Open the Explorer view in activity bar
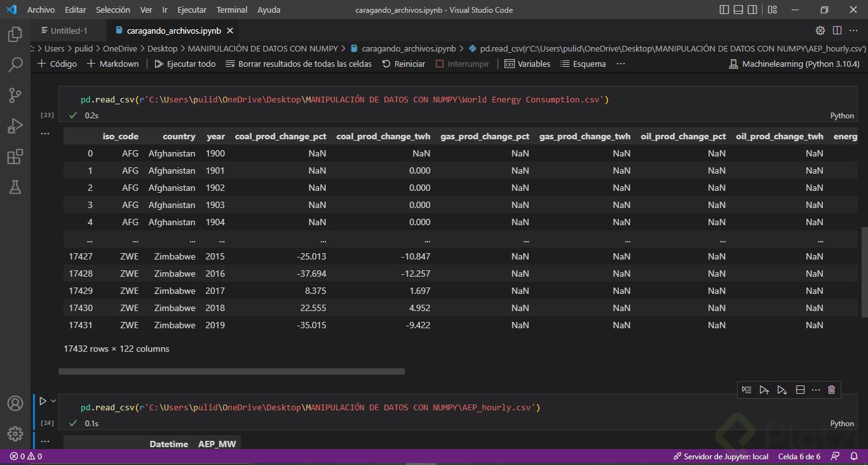The height and width of the screenshot is (465, 868). coord(15,35)
